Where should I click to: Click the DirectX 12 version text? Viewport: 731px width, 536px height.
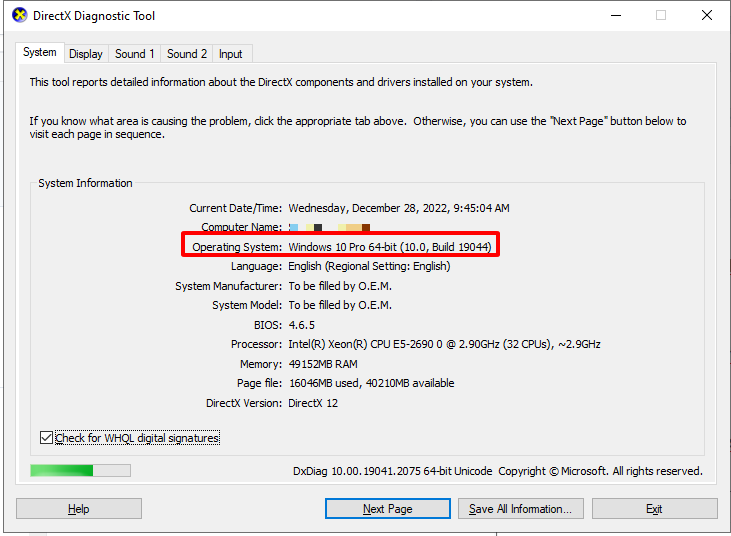click(x=313, y=403)
